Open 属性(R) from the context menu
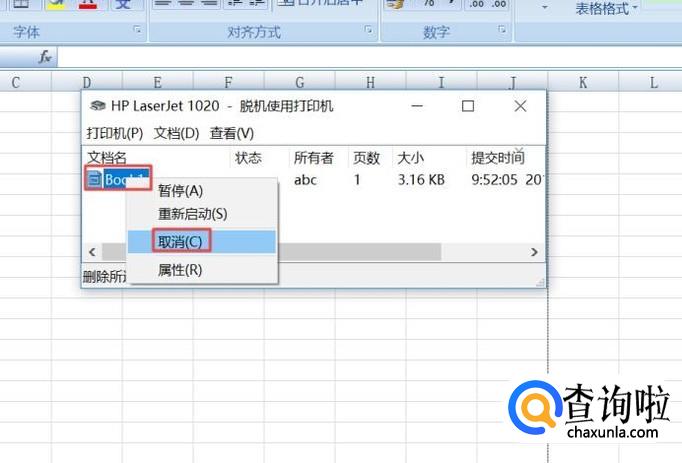 pos(180,270)
